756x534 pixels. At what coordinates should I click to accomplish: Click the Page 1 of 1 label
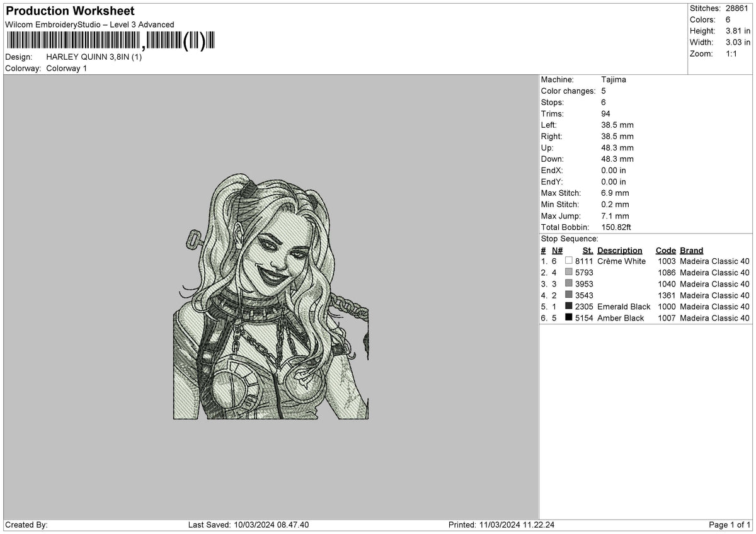click(x=730, y=525)
